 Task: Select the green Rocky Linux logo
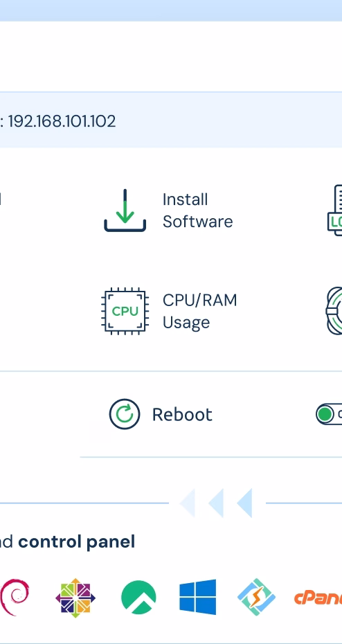[x=138, y=597]
